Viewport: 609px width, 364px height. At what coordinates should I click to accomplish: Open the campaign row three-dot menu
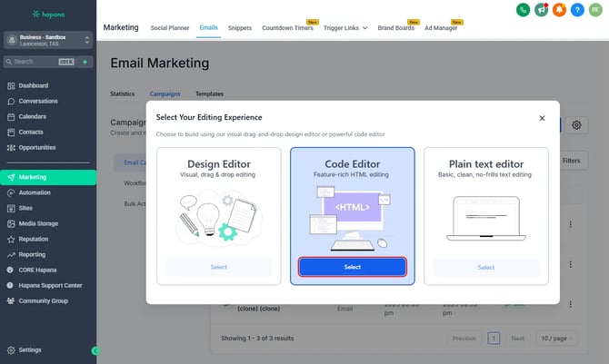pyautogui.click(x=571, y=224)
